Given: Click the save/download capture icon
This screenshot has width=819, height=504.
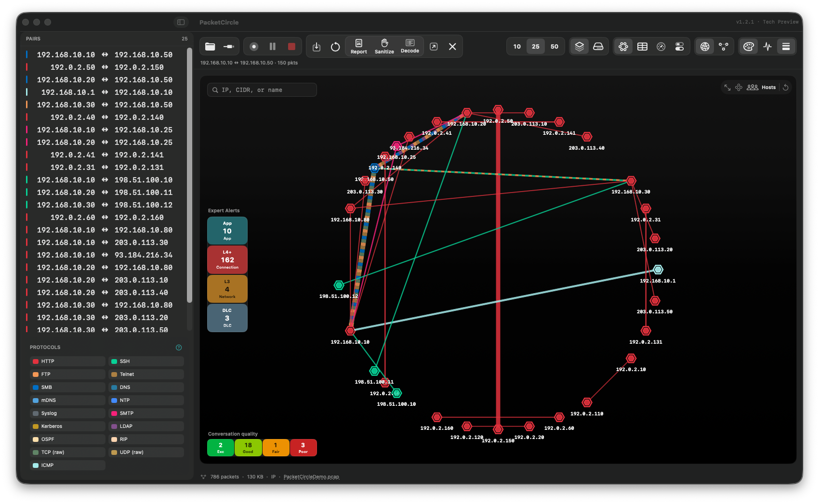Looking at the screenshot, I should (317, 47).
